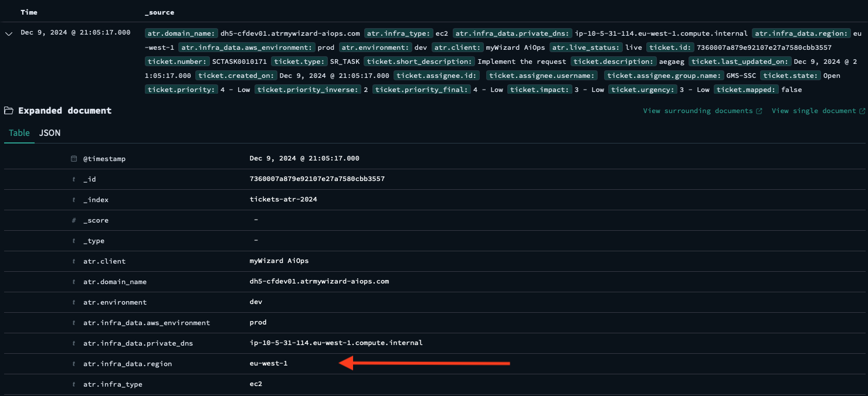Viewport: 868px width, 396px height.
Task: Click the calendar icon beside @timestamp field
Action: 73,158
